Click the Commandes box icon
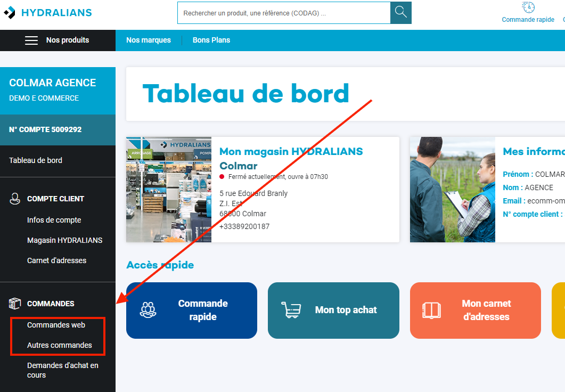 pos(15,304)
